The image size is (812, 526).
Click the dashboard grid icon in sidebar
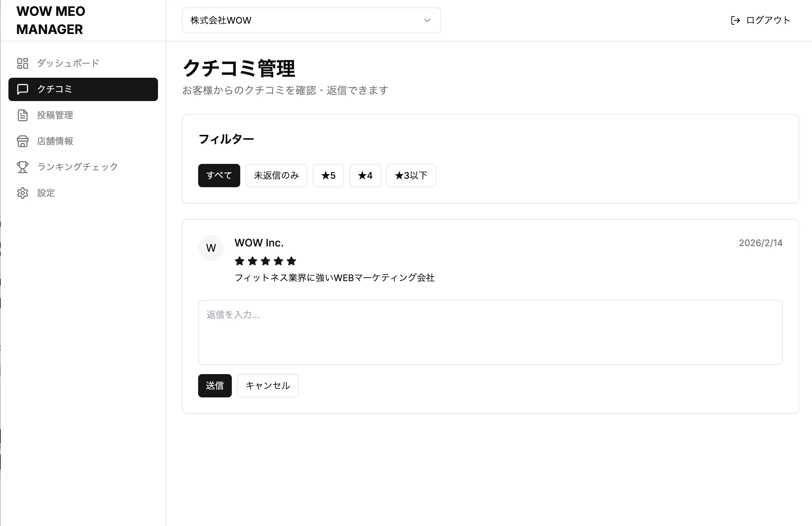tap(23, 63)
